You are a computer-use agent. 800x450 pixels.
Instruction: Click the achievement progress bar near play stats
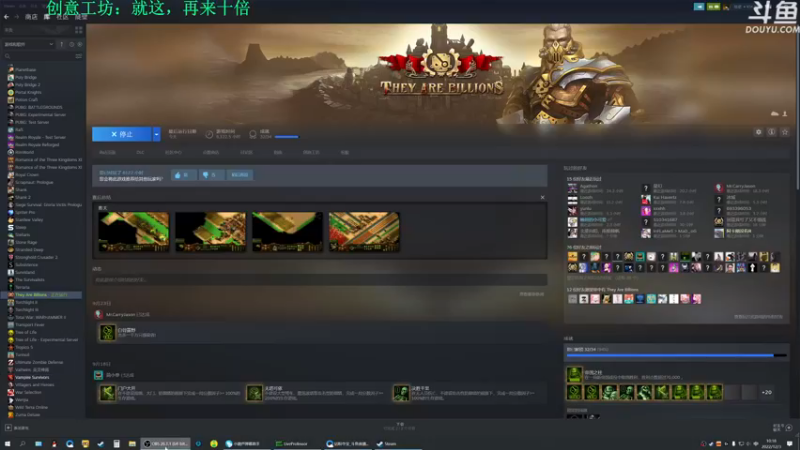pyautogui.click(x=286, y=137)
